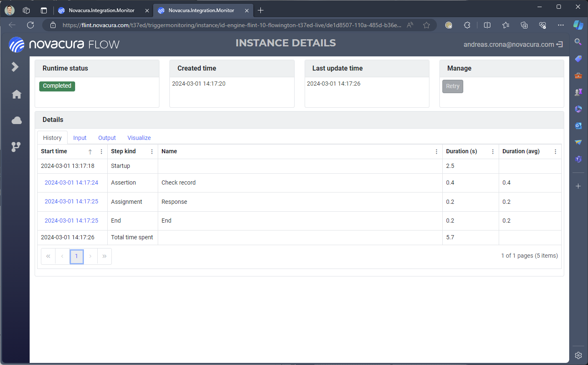Click the Novacura Flow logo
Image resolution: width=588 pixels, height=365 pixels.
(x=64, y=44)
